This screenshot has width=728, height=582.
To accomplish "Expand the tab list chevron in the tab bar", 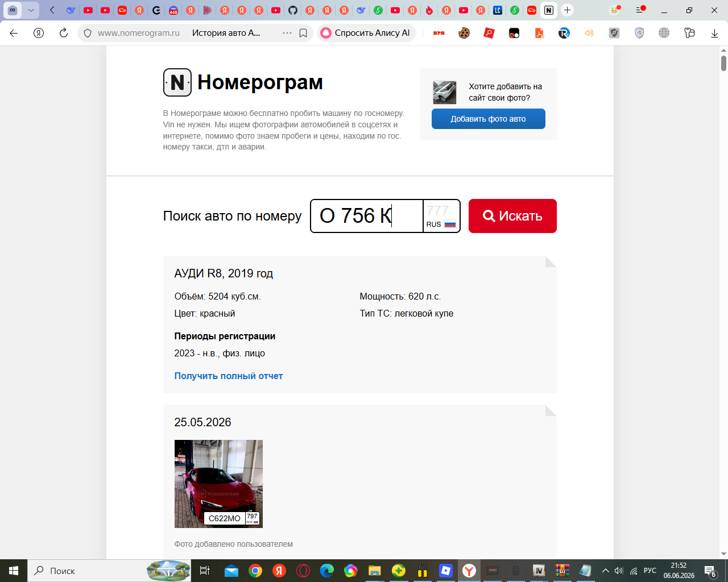I will click(31, 10).
